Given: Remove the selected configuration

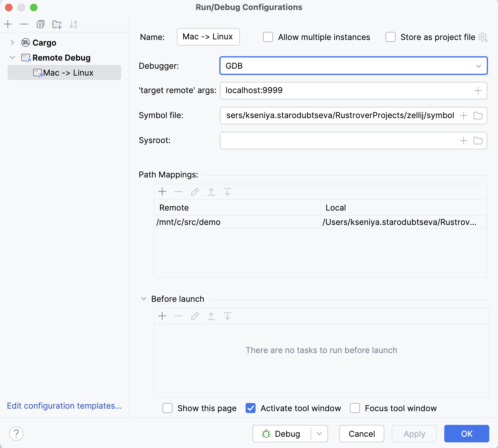Looking at the screenshot, I should tap(24, 24).
